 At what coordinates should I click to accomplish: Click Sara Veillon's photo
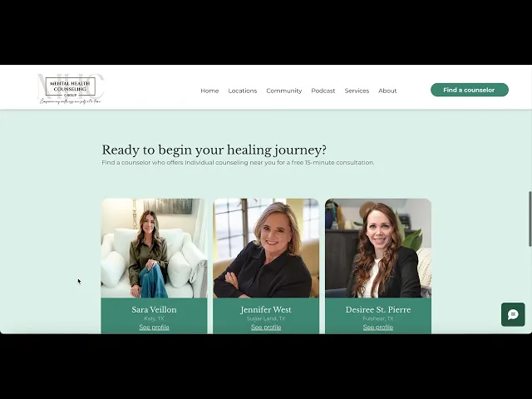[x=154, y=248]
